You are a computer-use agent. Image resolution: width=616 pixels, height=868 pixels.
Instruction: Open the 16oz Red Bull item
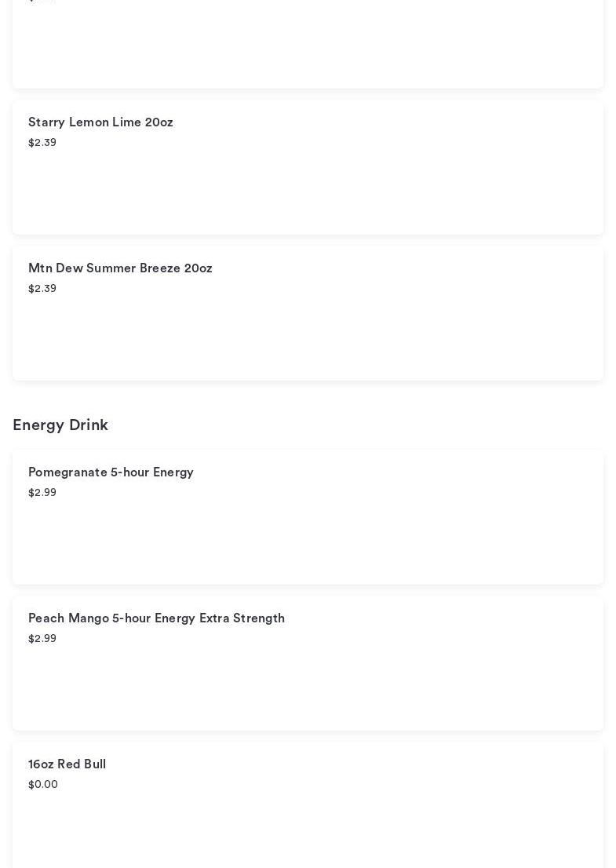point(67,764)
